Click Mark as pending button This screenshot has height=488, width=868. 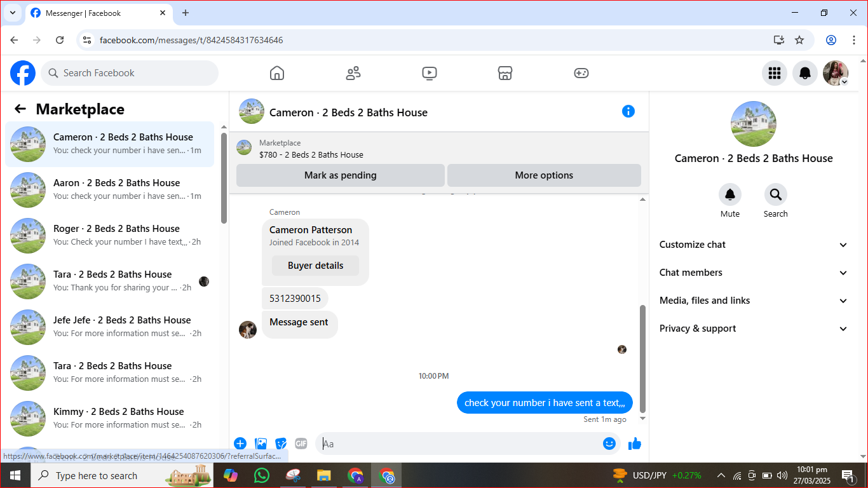tap(341, 175)
